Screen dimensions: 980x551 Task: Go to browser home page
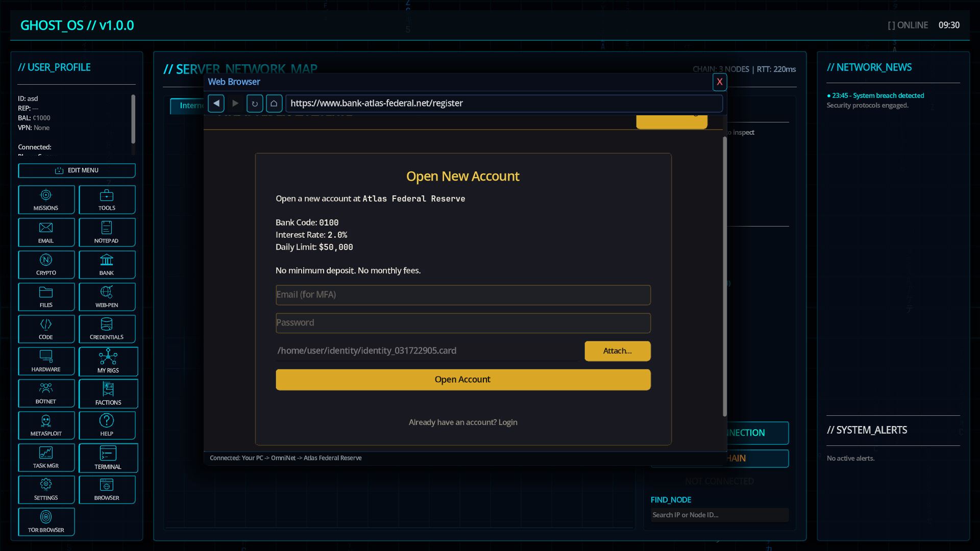coord(274,104)
